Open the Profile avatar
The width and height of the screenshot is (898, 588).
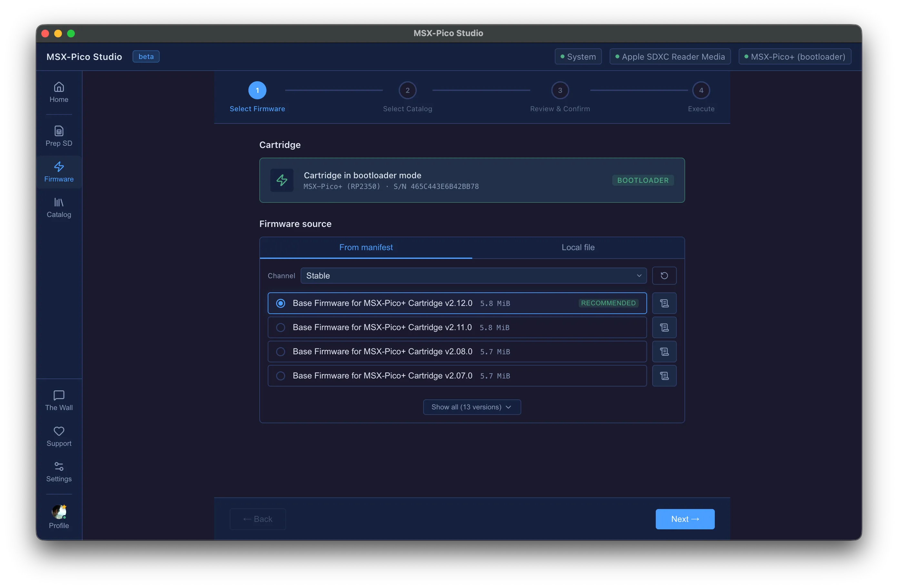[59, 517]
